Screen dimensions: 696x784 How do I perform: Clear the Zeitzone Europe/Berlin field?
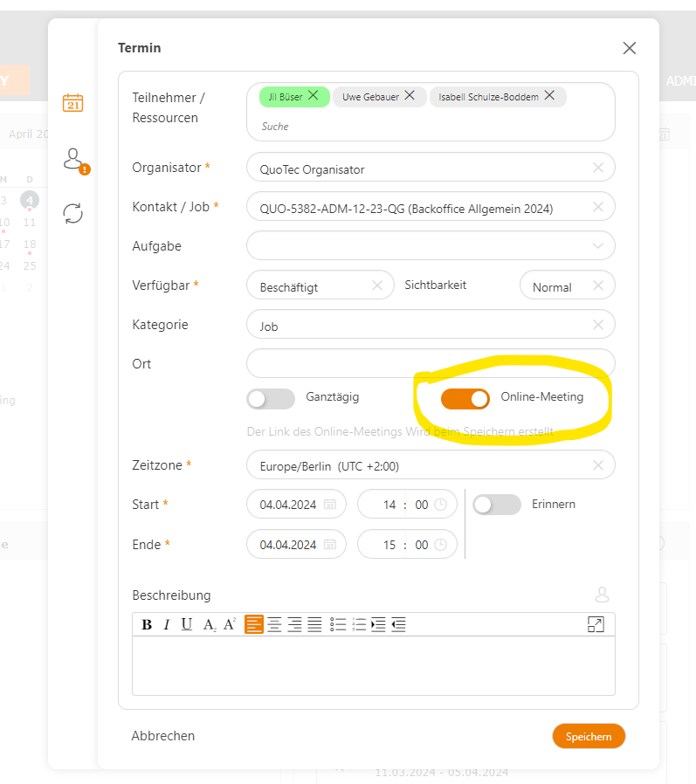tap(598, 465)
